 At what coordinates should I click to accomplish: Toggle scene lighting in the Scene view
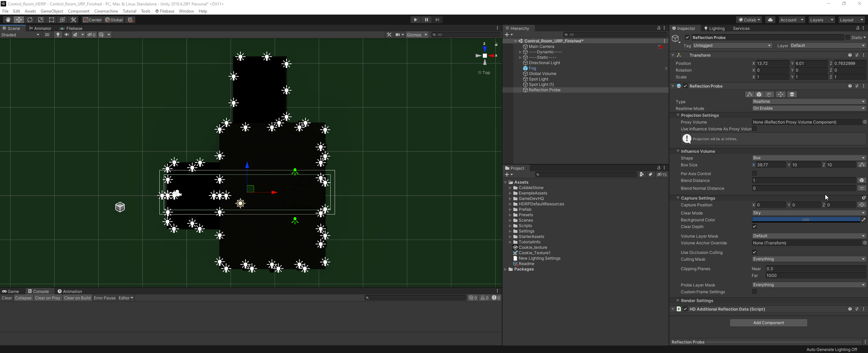click(58, 34)
